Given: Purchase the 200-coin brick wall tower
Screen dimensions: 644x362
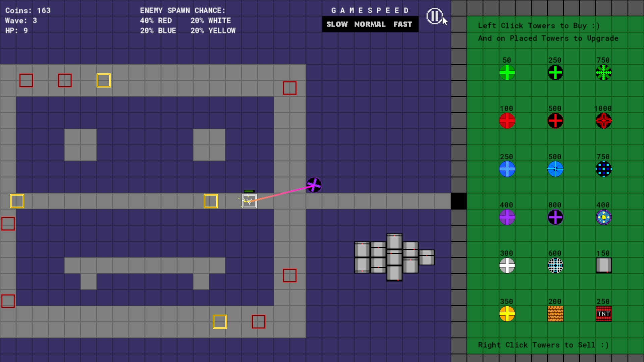Looking at the screenshot, I should (555, 314).
